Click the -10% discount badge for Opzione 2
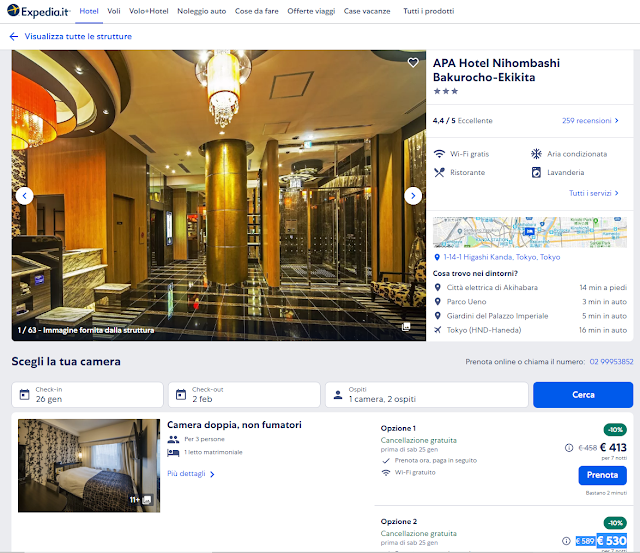640x553 pixels. point(615,522)
